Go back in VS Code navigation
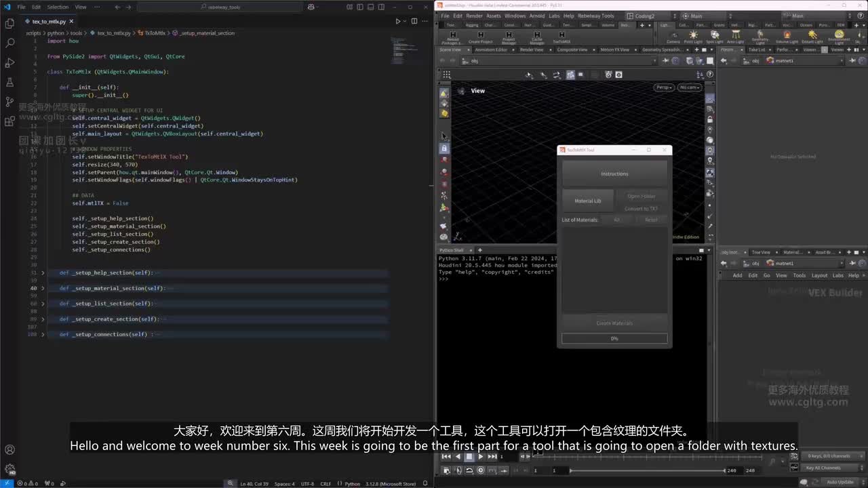Screen dimensions: 868x488 (x=117, y=7)
